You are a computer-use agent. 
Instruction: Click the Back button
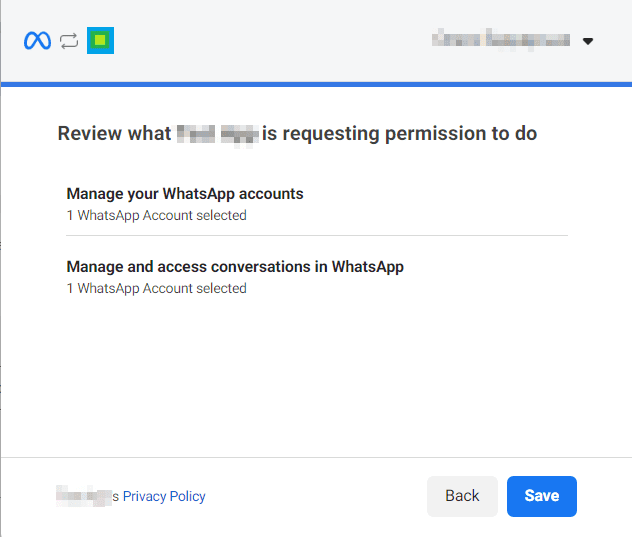(462, 496)
